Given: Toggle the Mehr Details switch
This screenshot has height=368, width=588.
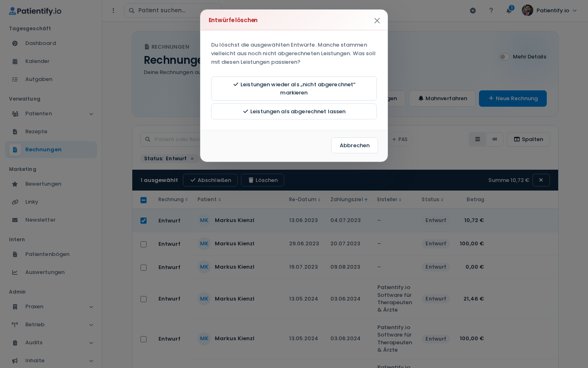Looking at the screenshot, I should [x=504, y=57].
